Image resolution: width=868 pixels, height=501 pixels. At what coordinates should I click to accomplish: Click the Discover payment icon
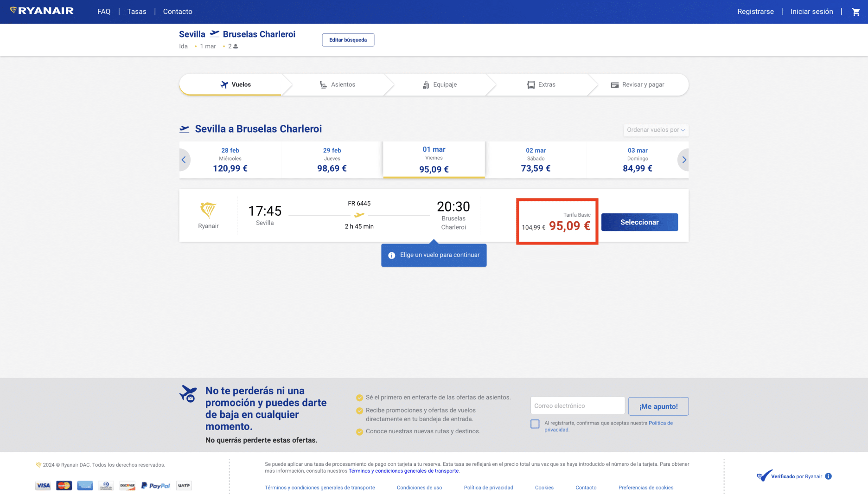127,486
